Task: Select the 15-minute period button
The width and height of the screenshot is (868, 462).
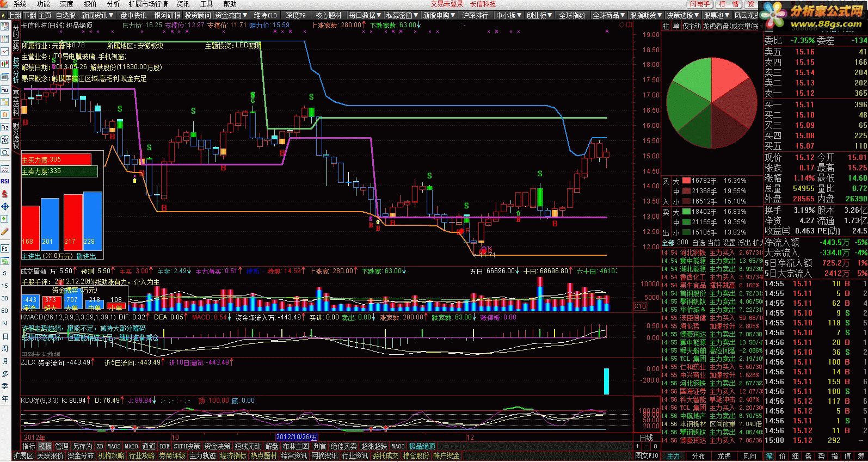Action: coord(5,285)
